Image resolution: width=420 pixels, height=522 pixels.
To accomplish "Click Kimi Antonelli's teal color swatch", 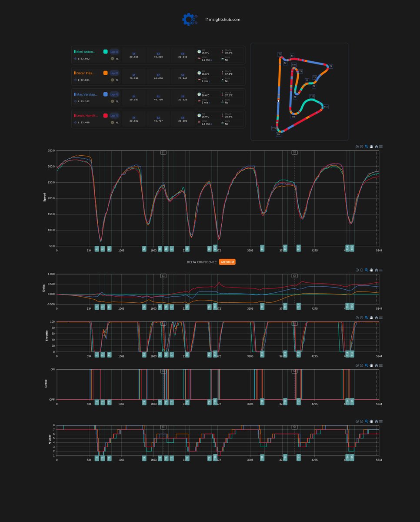I will point(106,52).
